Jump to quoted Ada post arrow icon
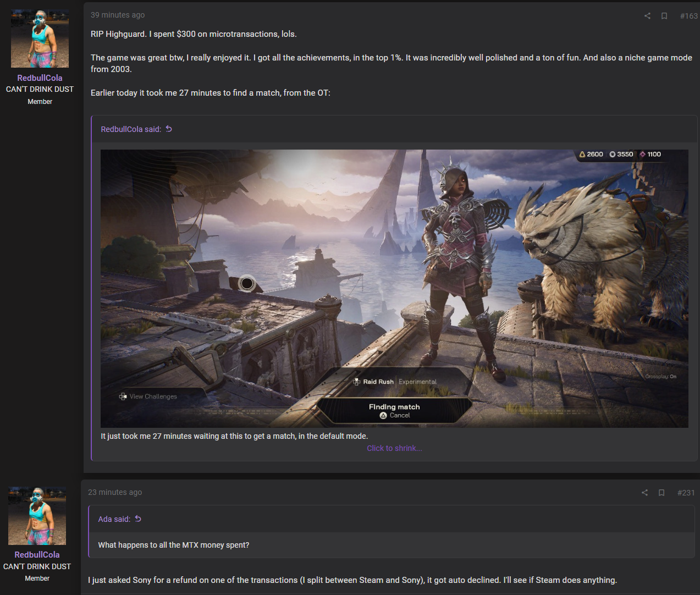This screenshot has height=595, width=700. click(138, 519)
